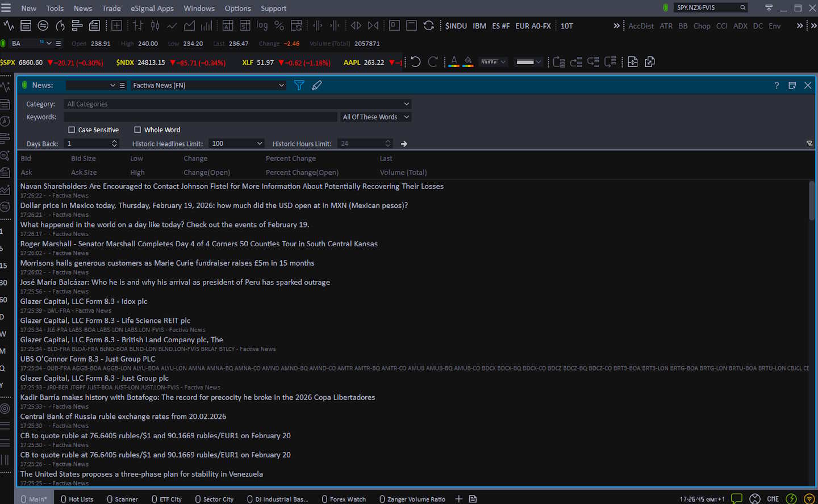
Task: Open the quote list window icon
Action: coord(26,26)
